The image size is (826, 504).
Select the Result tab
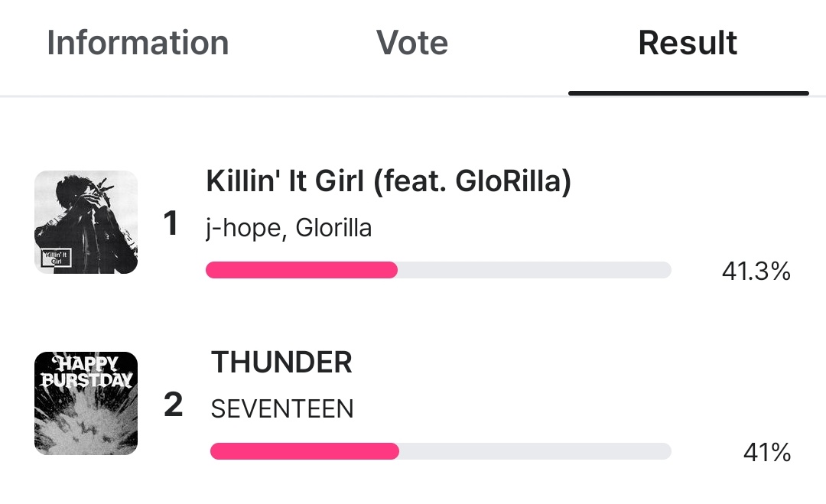click(x=688, y=43)
